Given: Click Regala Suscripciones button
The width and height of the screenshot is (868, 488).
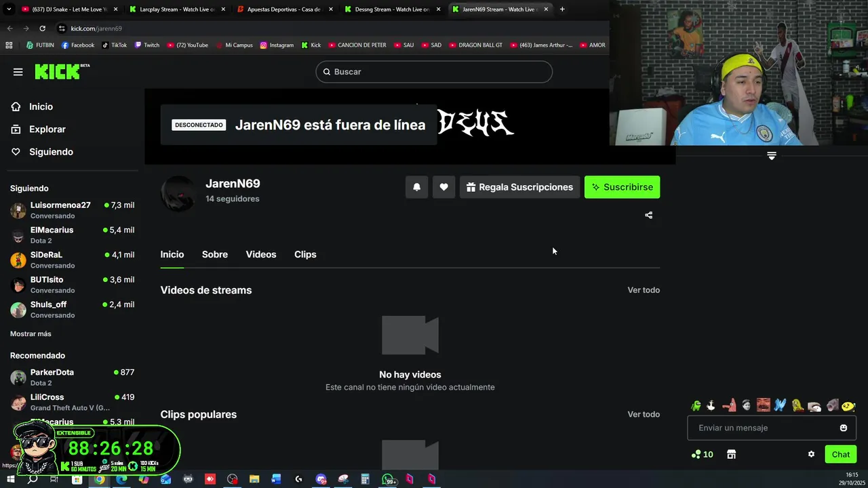Looking at the screenshot, I should (519, 187).
